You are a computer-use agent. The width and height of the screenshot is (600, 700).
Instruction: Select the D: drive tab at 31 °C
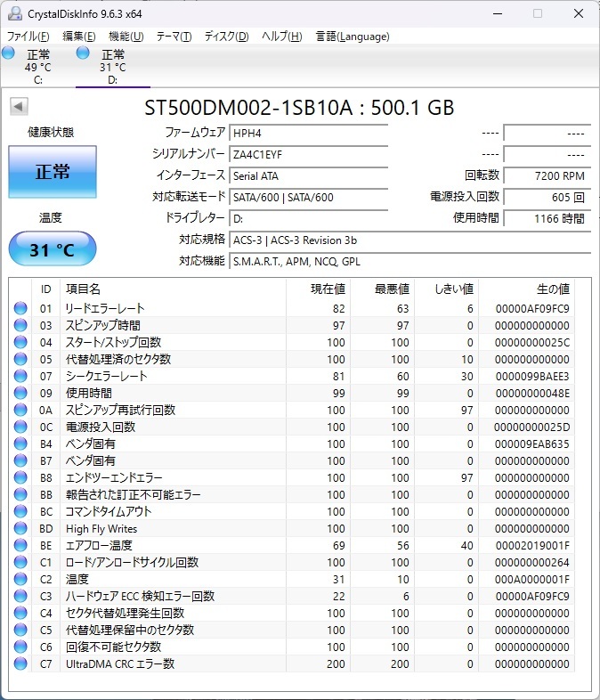tap(113, 66)
